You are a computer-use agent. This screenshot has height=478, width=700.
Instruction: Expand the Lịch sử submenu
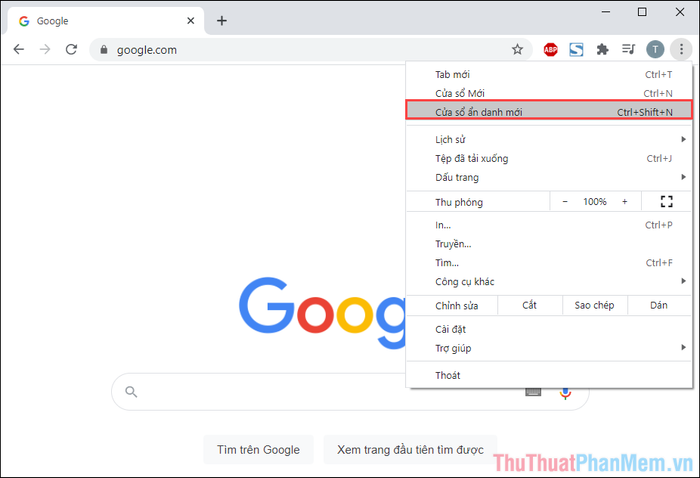tap(549, 139)
